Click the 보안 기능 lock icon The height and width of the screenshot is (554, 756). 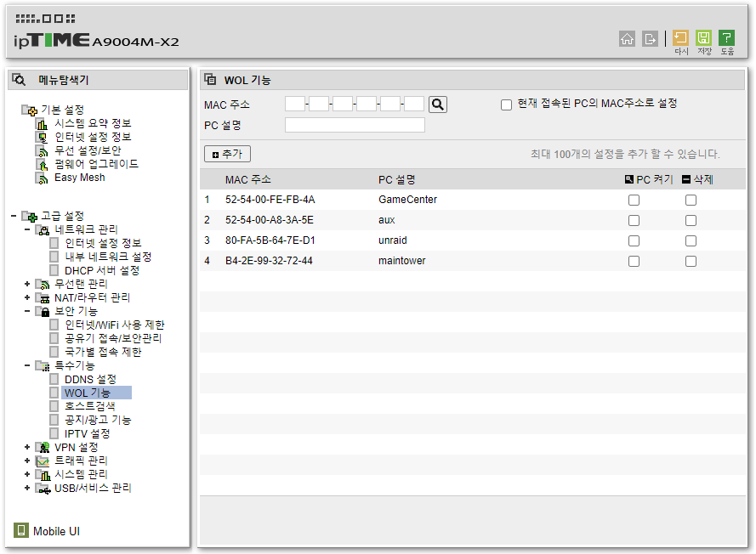click(x=43, y=311)
